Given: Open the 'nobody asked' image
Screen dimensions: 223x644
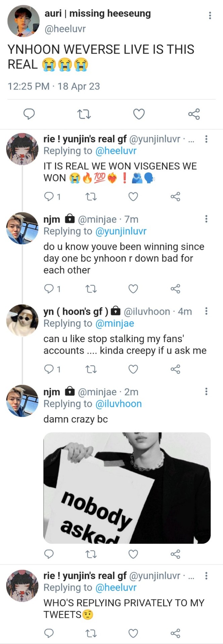Looking at the screenshot, I should (127, 488).
